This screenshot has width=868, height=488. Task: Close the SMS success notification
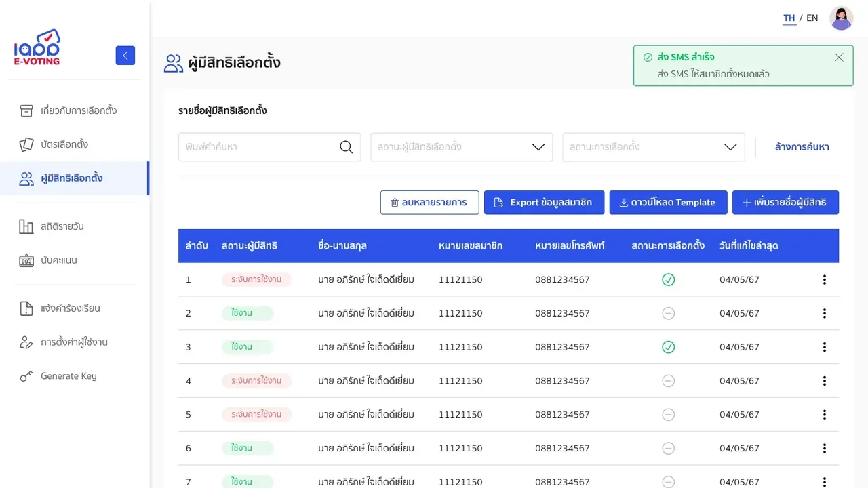[839, 58]
